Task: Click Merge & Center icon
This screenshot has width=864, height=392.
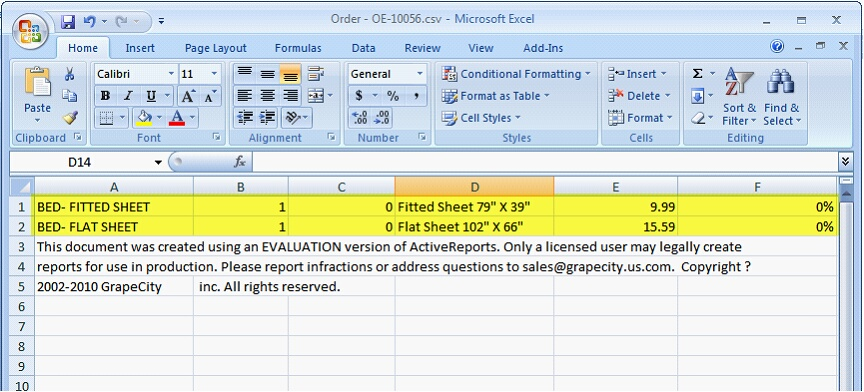Action: pyautogui.click(x=316, y=96)
